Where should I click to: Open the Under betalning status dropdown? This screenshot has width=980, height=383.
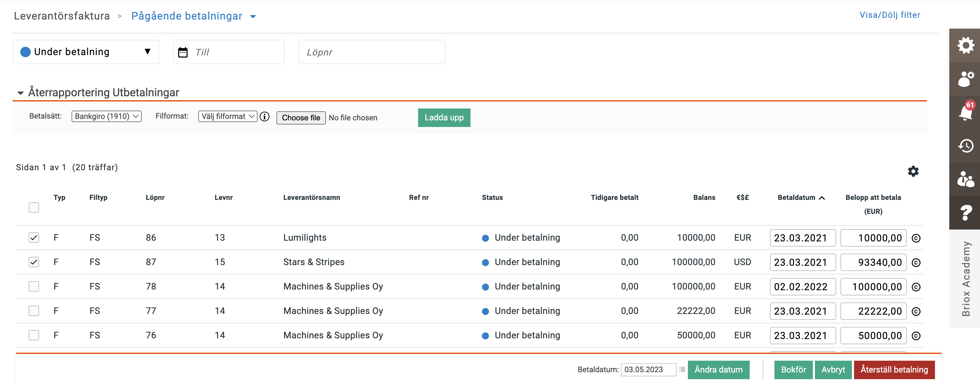coord(86,52)
